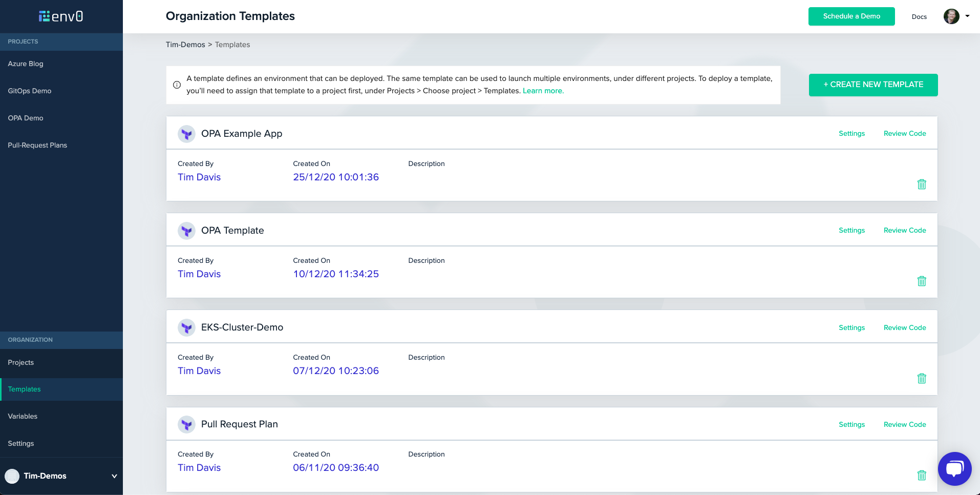The height and width of the screenshot is (495, 980).
Task: Open organization Settings in sidebar
Action: 21,443
